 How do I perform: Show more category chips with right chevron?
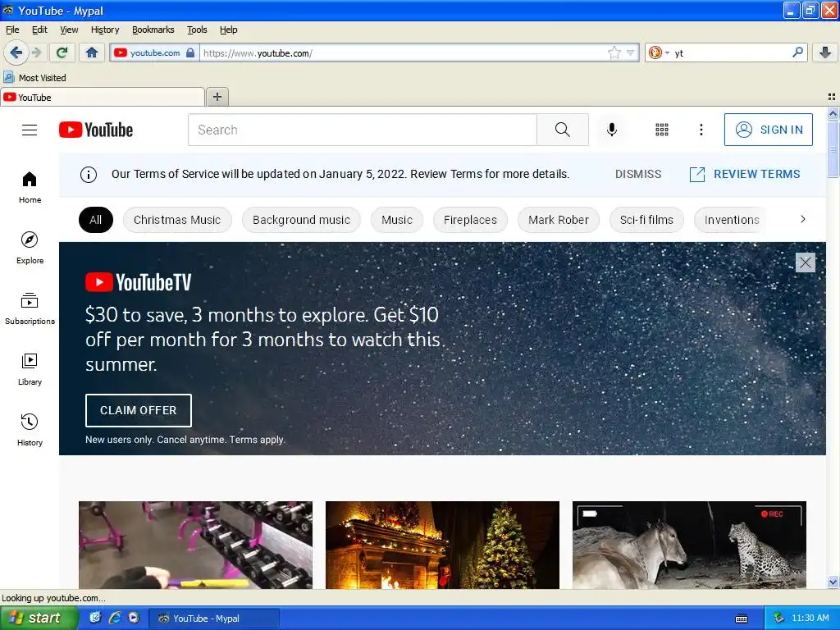coord(802,219)
